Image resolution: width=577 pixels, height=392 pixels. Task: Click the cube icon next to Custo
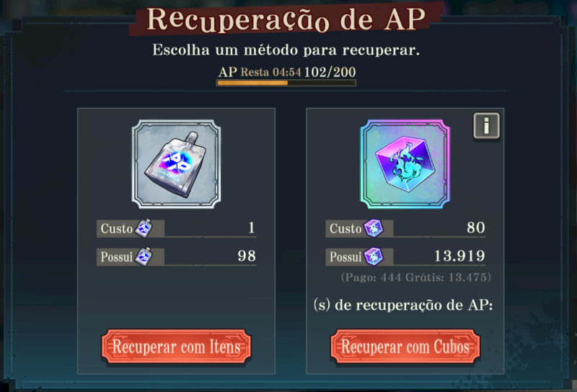(x=374, y=228)
